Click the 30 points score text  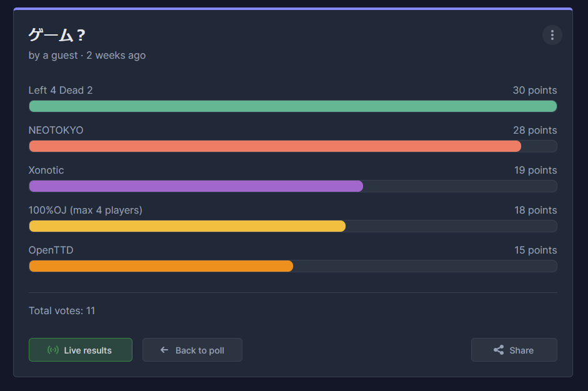pos(534,91)
